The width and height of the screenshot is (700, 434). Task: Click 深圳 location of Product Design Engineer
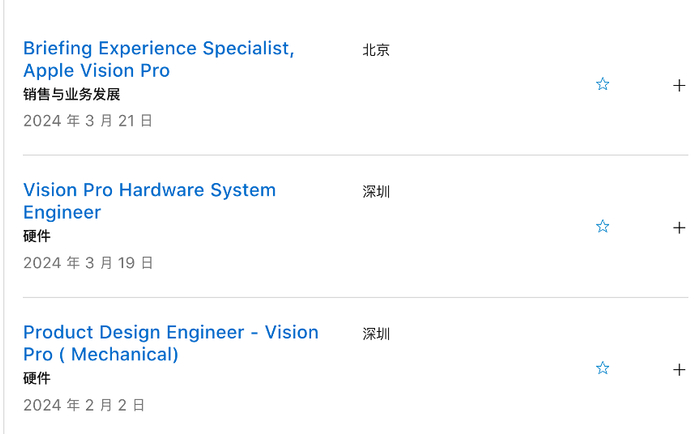tap(376, 333)
